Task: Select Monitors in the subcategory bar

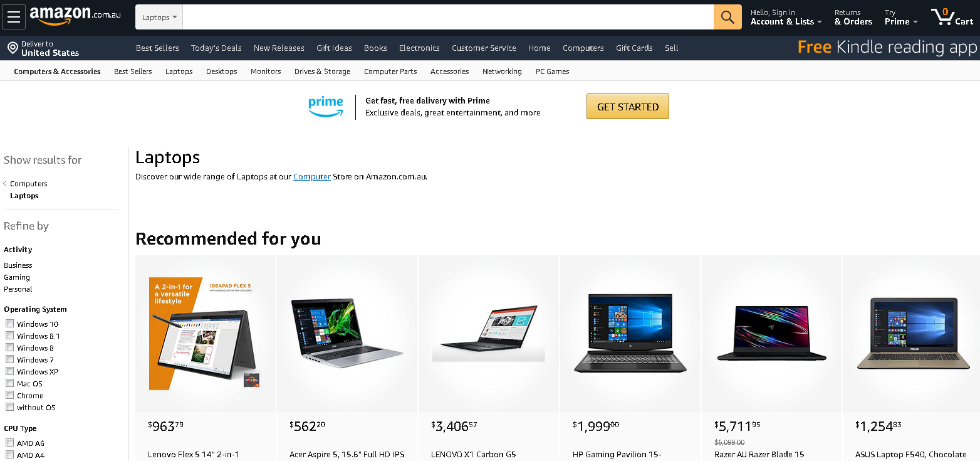Action: point(266,72)
